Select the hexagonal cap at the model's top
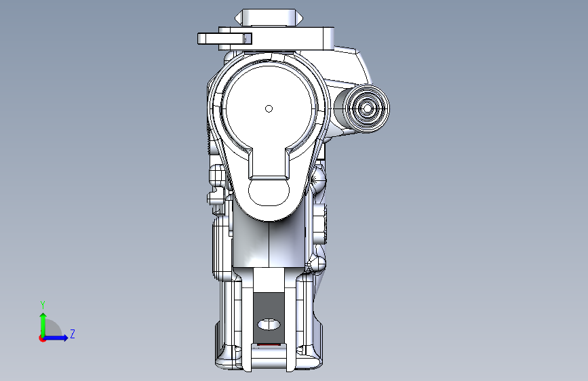The image size is (588, 381). [x=269, y=17]
